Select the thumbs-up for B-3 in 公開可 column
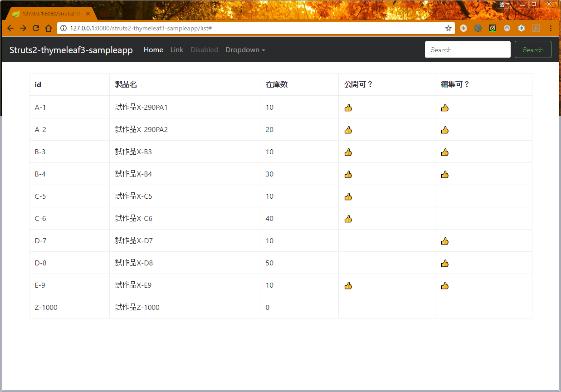This screenshot has height=392, width=561. tap(348, 152)
